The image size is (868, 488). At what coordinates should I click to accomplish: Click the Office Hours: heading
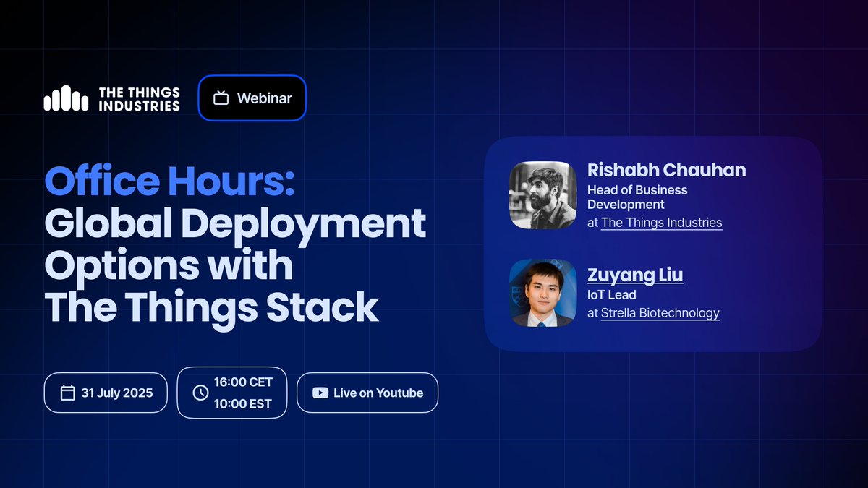tap(170, 182)
